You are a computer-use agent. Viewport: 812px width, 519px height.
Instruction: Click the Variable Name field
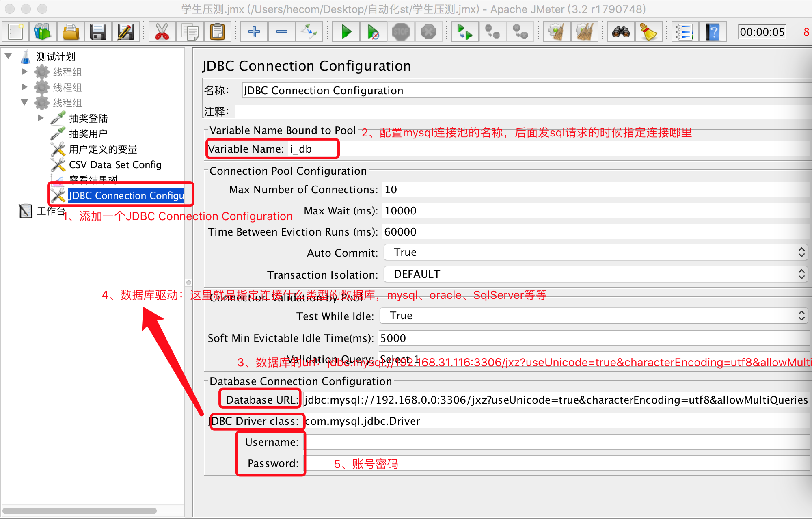click(549, 149)
